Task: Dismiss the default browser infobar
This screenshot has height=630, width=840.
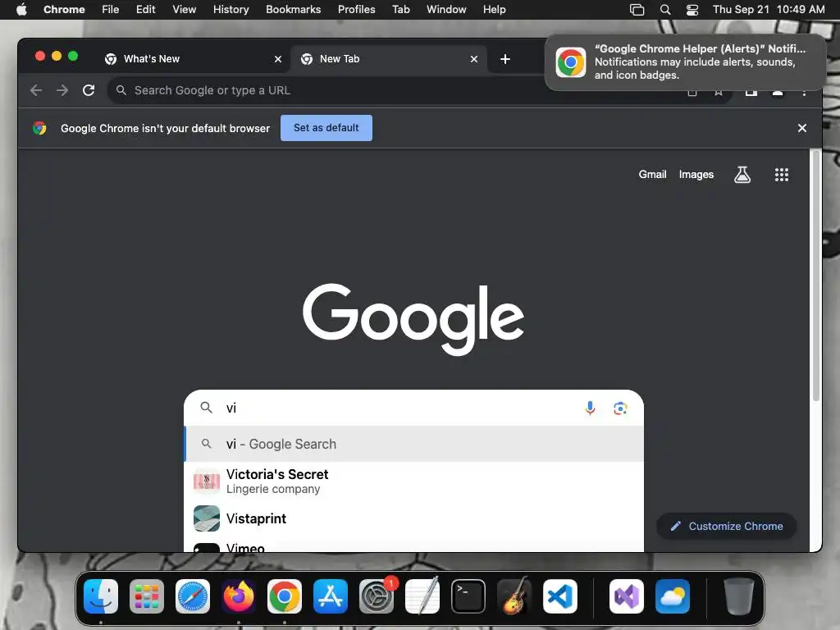Action: [802, 128]
